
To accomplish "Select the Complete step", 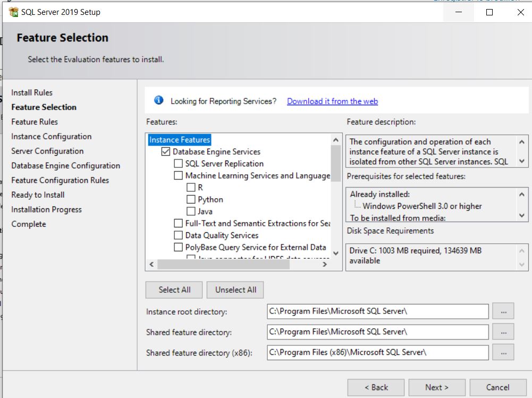I will tap(29, 224).
